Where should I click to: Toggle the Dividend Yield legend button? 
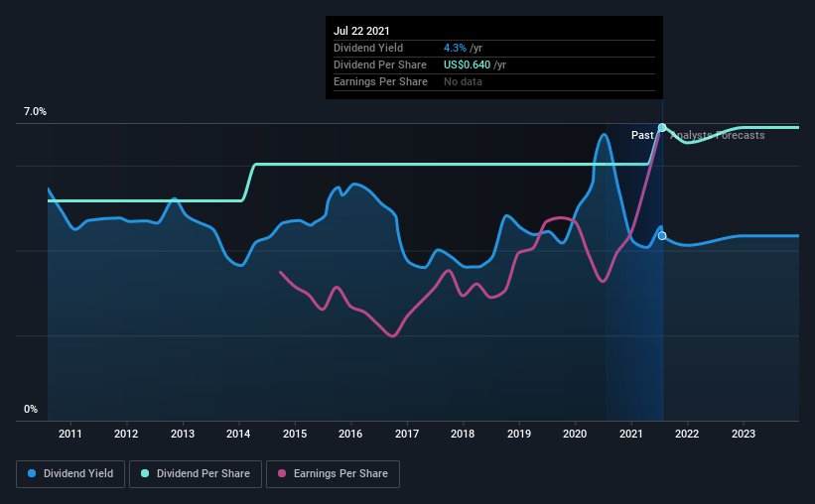click(x=70, y=474)
